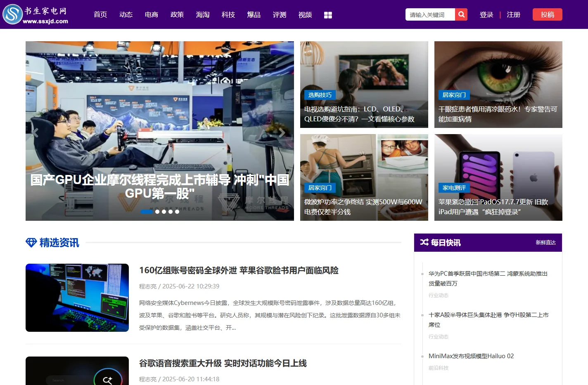The height and width of the screenshot is (385, 588).
Task: Click the 精选资讯 section heading
Action: 59,243
